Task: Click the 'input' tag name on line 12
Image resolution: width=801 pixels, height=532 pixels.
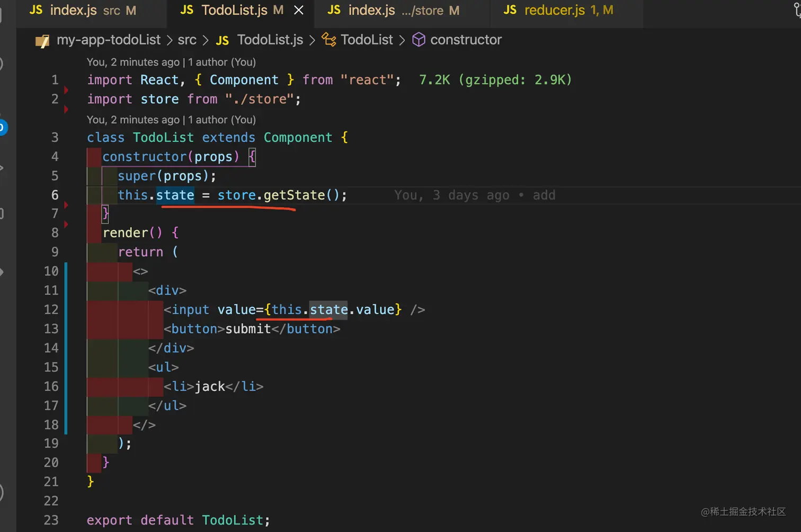Action: tap(190, 310)
